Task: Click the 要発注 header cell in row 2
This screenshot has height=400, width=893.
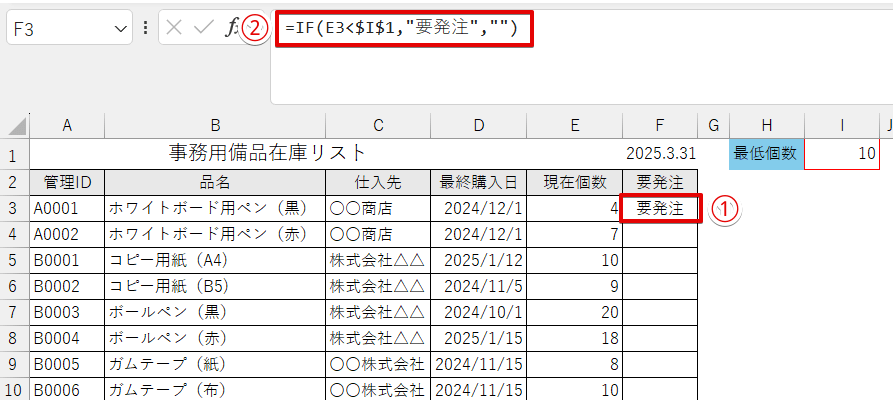Action: coord(660,182)
